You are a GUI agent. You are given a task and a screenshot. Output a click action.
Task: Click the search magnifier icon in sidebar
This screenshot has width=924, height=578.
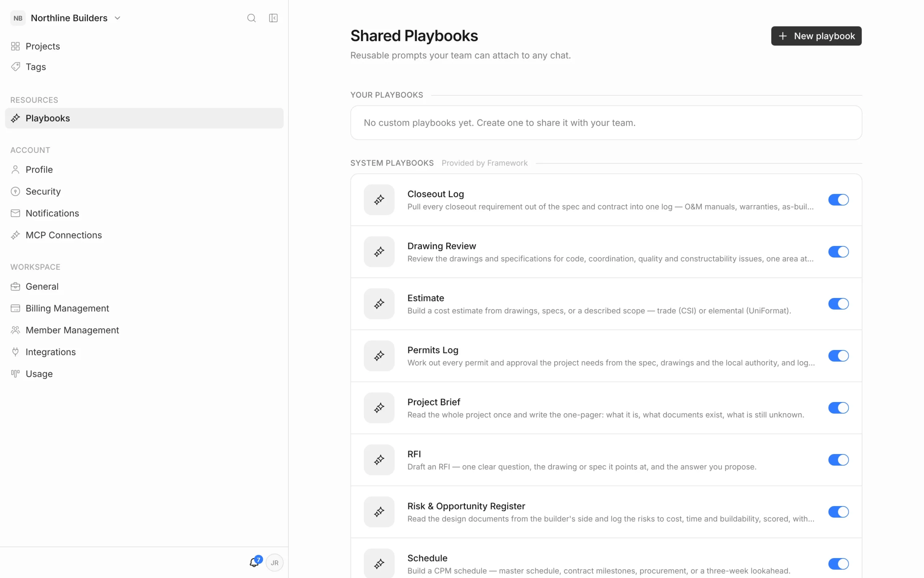(x=251, y=18)
